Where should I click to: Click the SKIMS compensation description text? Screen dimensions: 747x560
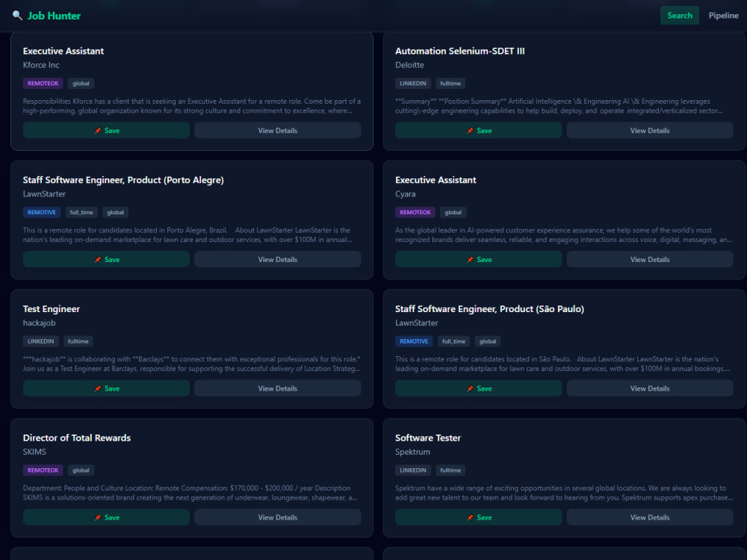pos(190,493)
